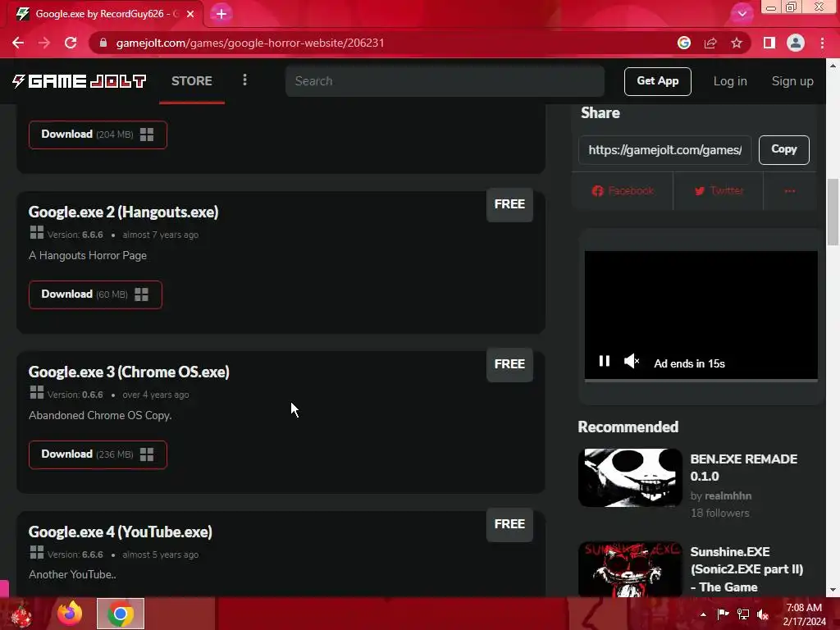Go back in the browser
Image resolution: width=840 pixels, height=630 pixels.
point(18,43)
